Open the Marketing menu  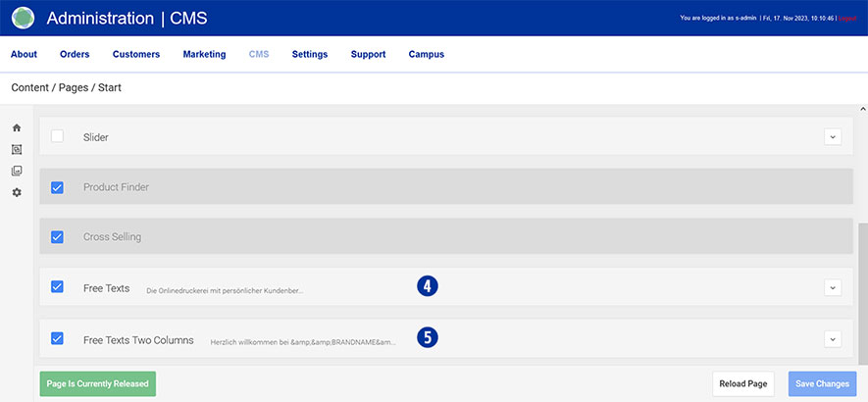(x=204, y=54)
